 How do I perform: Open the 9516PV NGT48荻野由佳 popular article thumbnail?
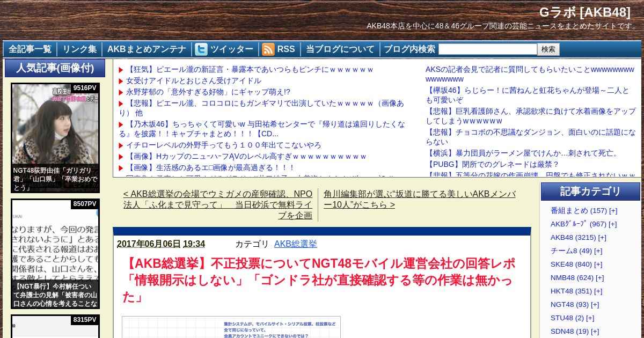[x=55, y=138]
